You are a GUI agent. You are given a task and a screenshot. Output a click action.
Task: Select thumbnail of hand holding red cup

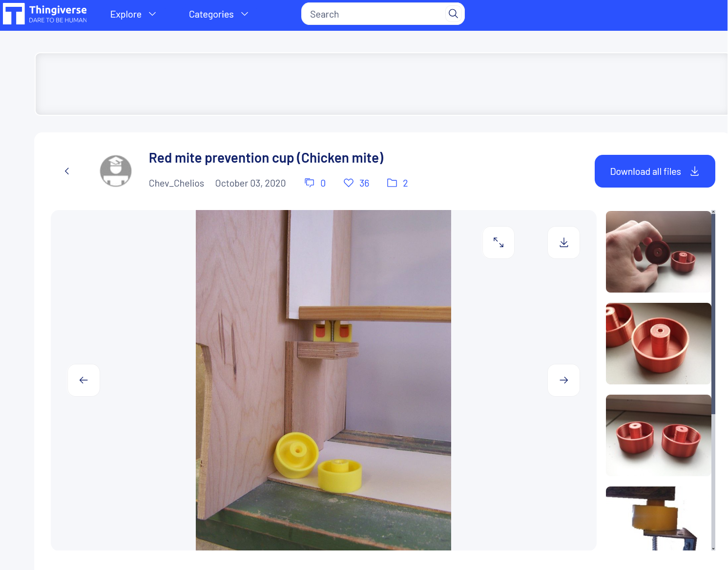coord(658,252)
